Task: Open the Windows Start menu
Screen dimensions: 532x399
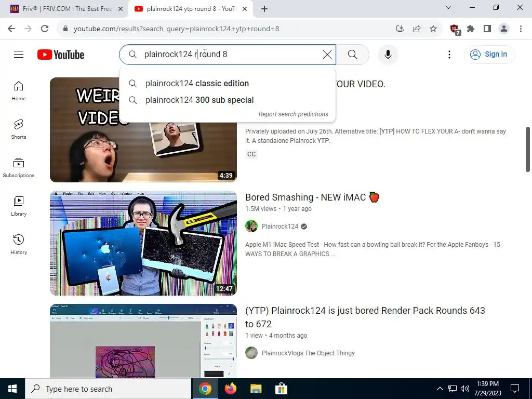Action: [x=12, y=389]
